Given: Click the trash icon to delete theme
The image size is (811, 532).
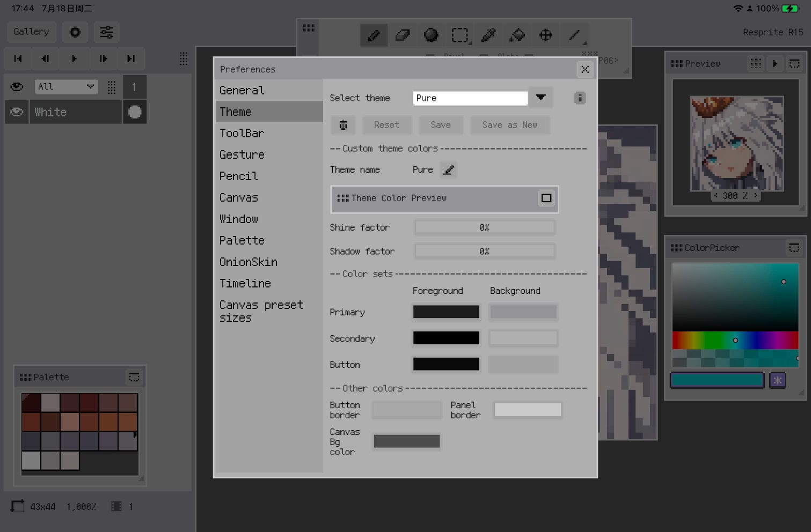Looking at the screenshot, I should pos(343,125).
